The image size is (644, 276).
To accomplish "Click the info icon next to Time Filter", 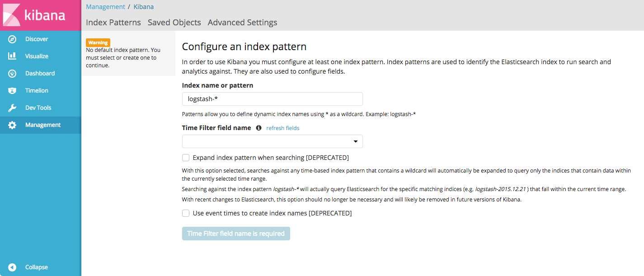I will pyautogui.click(x=258, y=128).
